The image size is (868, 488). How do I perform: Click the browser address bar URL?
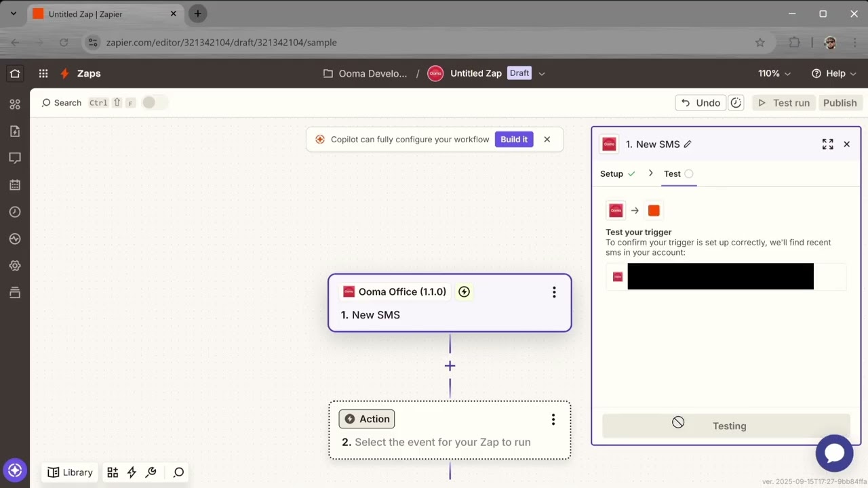tap(221, 42)
